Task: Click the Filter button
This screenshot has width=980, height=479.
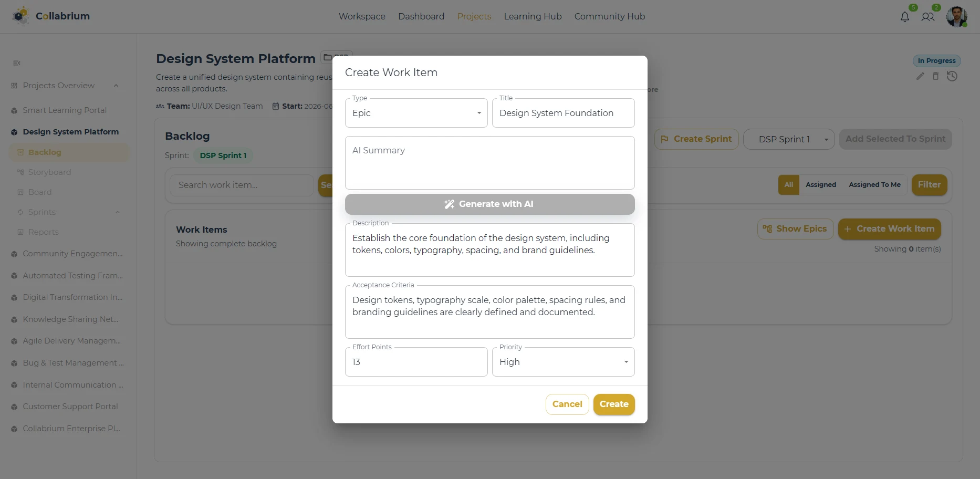Action: [929, 185]
